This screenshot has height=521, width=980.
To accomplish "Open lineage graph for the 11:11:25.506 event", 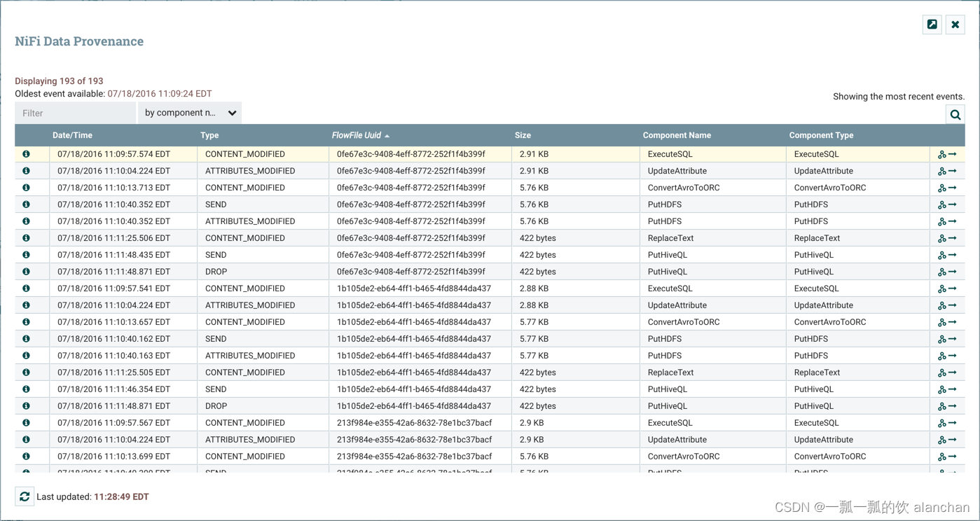I will (x=941, y=238).
